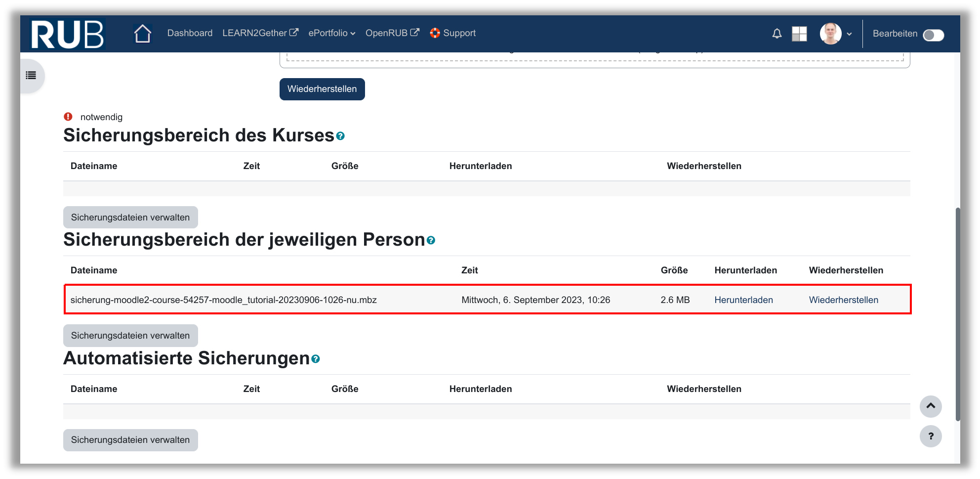Click help icon beside Sicherungsbereich der jeweiligen Person
The image size is (980, 479).
pyautogui.click(x=431, y=240)
